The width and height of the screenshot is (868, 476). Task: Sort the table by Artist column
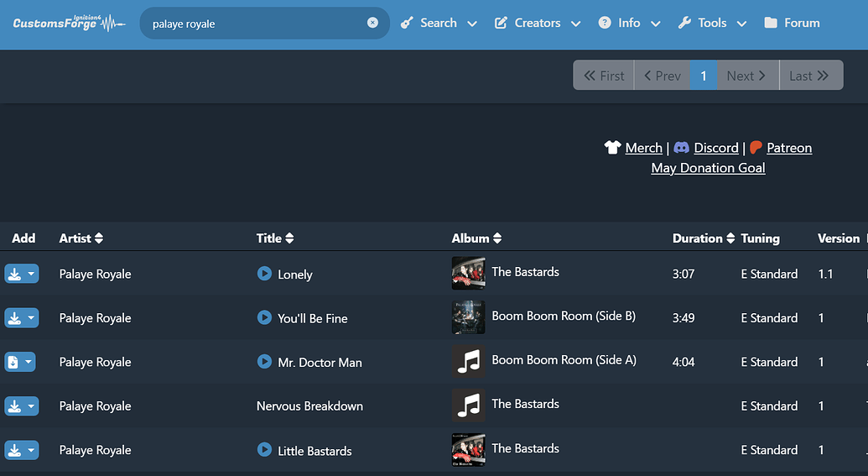[x=81, y=238]
